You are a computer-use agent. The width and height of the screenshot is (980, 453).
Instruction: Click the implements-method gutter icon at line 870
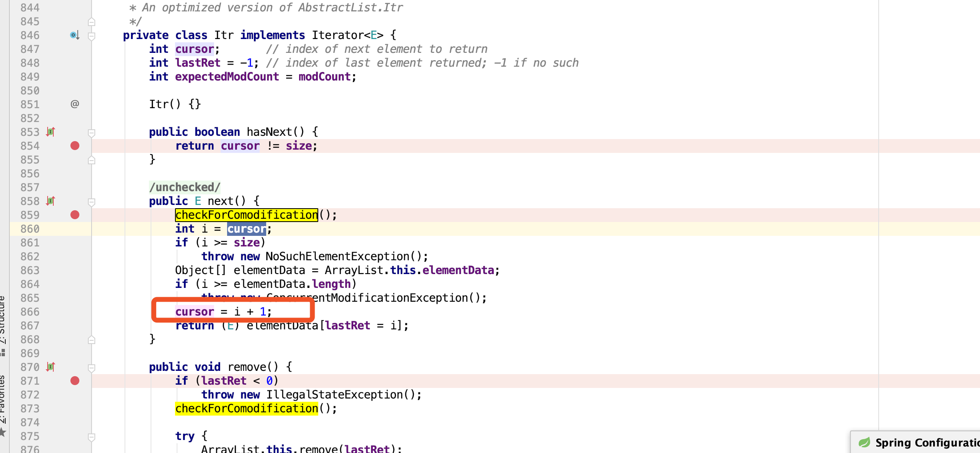click(x=50, y=367)
